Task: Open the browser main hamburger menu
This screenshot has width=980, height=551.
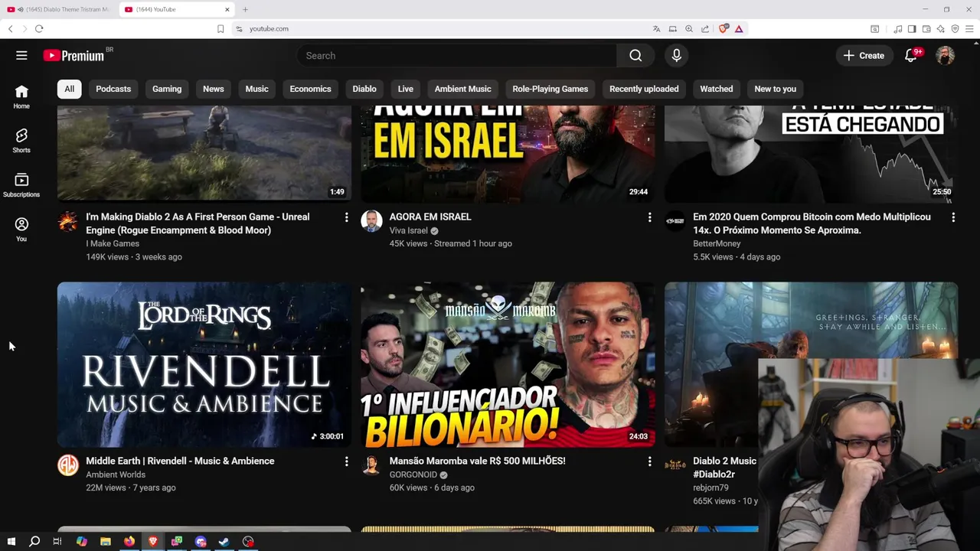Action: click(970, 28)
